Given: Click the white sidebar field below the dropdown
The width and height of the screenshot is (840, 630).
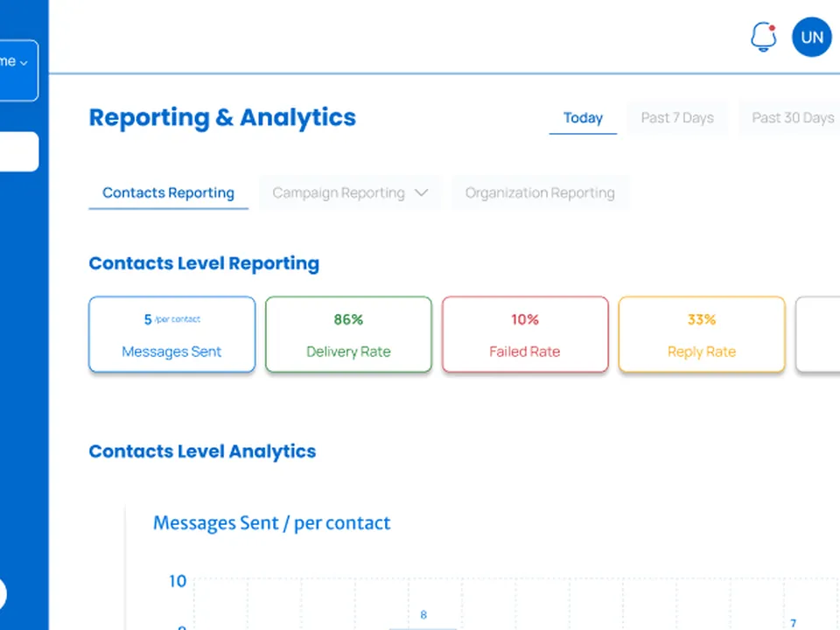Looking at the screenshot, I should pyautogui.click(x=18, y=151).
